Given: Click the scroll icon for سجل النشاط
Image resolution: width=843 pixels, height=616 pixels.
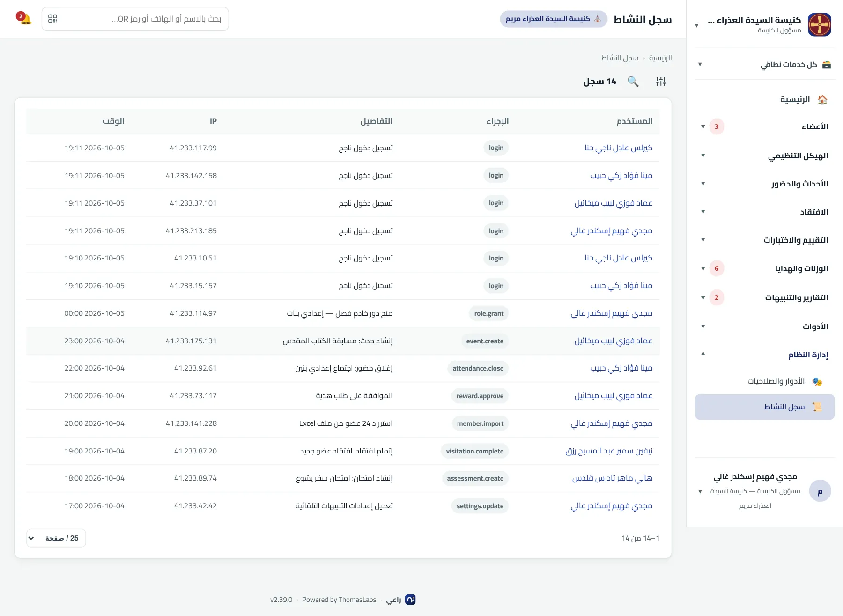Looking at the screenshot, I should (x=817, y=407).
